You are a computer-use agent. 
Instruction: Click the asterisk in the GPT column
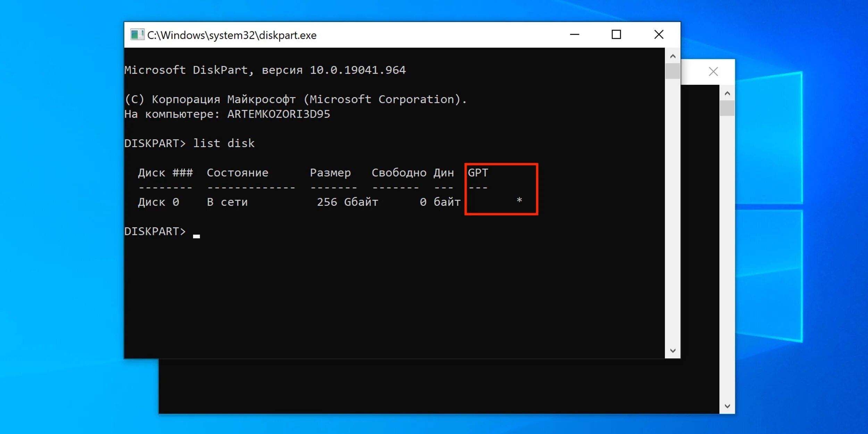click(519, 200)
